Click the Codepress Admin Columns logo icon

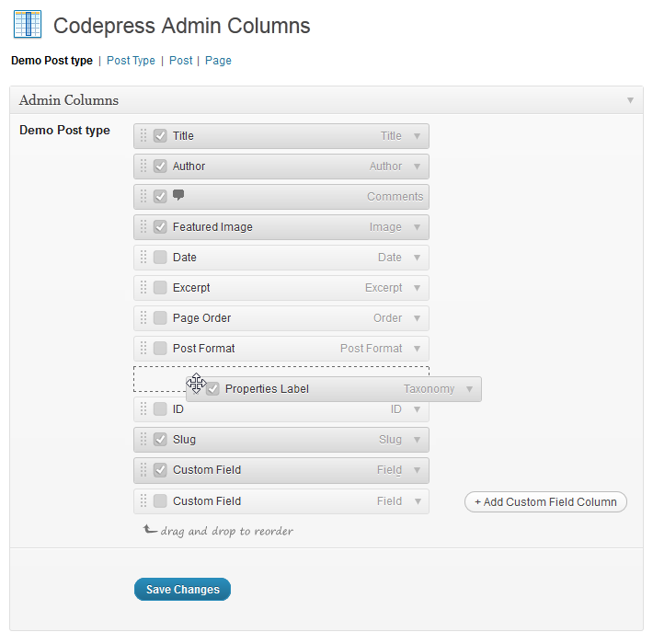click(x=28, y=25)
